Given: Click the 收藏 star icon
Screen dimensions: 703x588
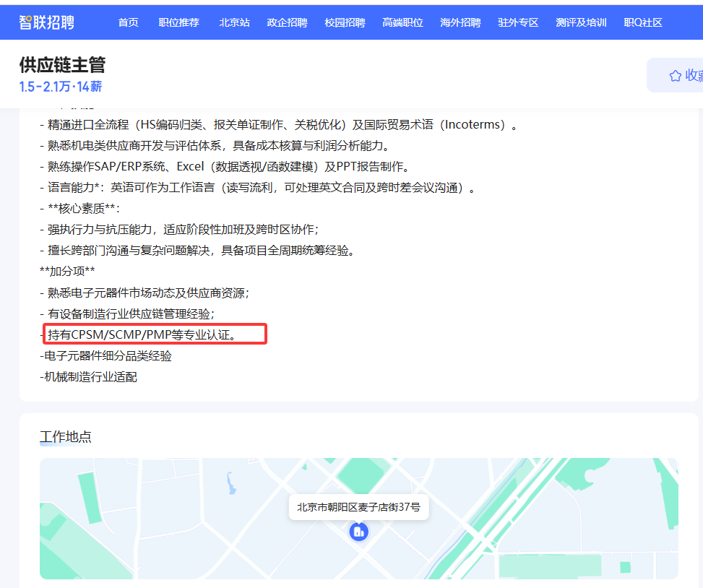Looking at the screenshot, I should pyautogui.click(x=675, y=74).
